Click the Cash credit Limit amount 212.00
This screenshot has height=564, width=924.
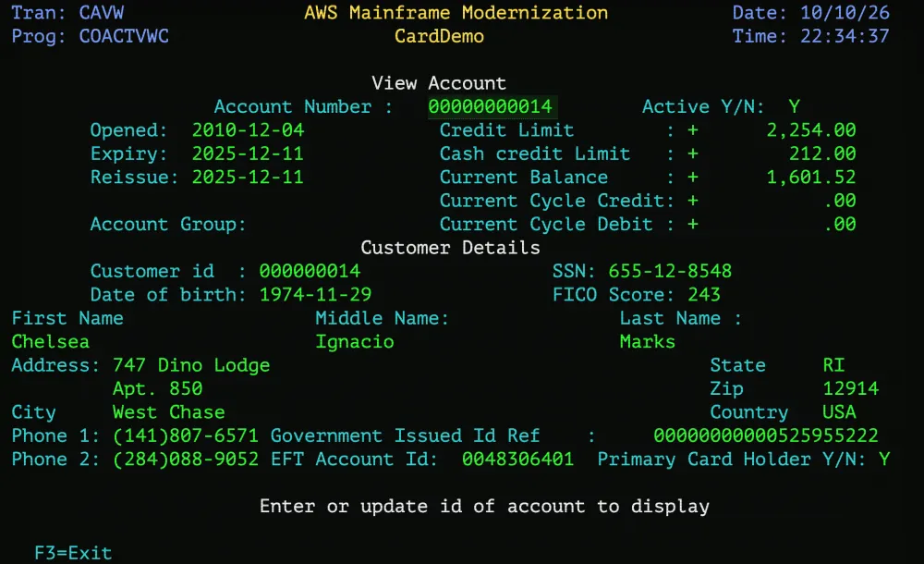pos(822,153)
